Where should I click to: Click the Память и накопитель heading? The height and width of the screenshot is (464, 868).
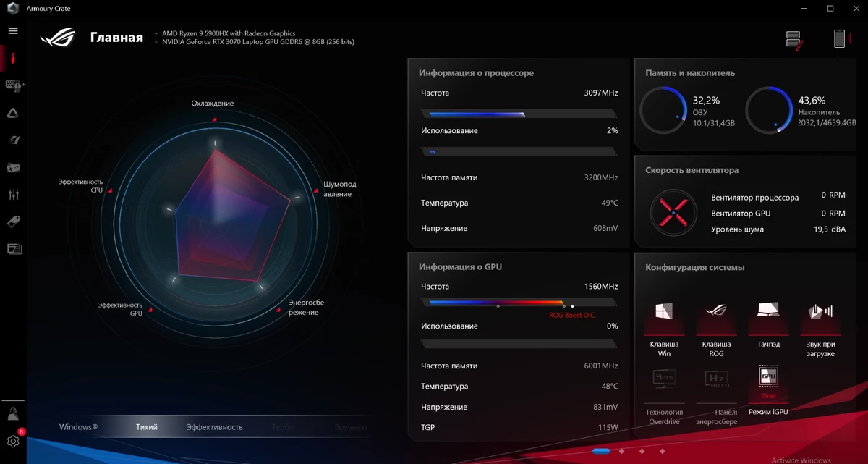tap(690, 73)
